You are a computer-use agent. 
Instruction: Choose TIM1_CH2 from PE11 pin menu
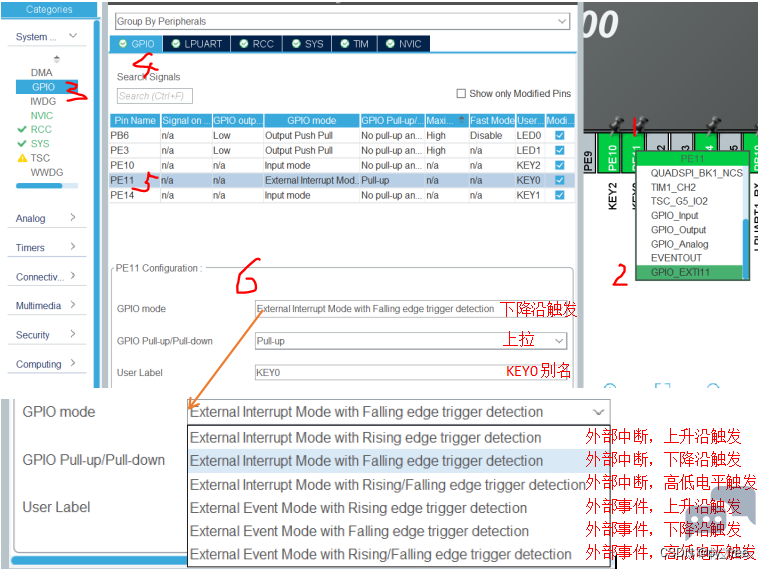[x=673, y=188]
